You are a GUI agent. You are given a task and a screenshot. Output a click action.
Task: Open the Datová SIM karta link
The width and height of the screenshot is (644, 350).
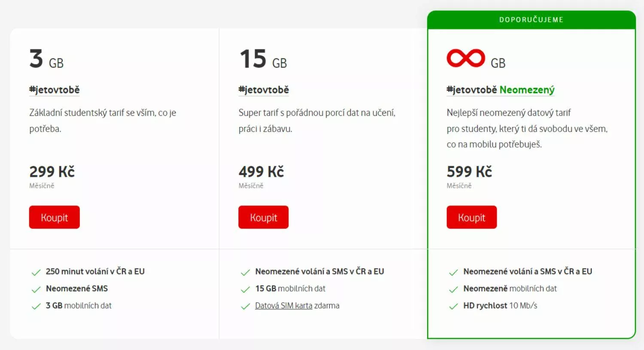pyautogui.click(x=284, y=306)
